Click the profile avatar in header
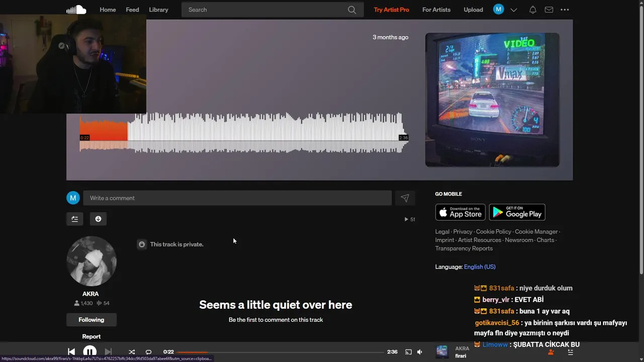Viewport: 644px width, 362px height. click(x=499, y=9)
